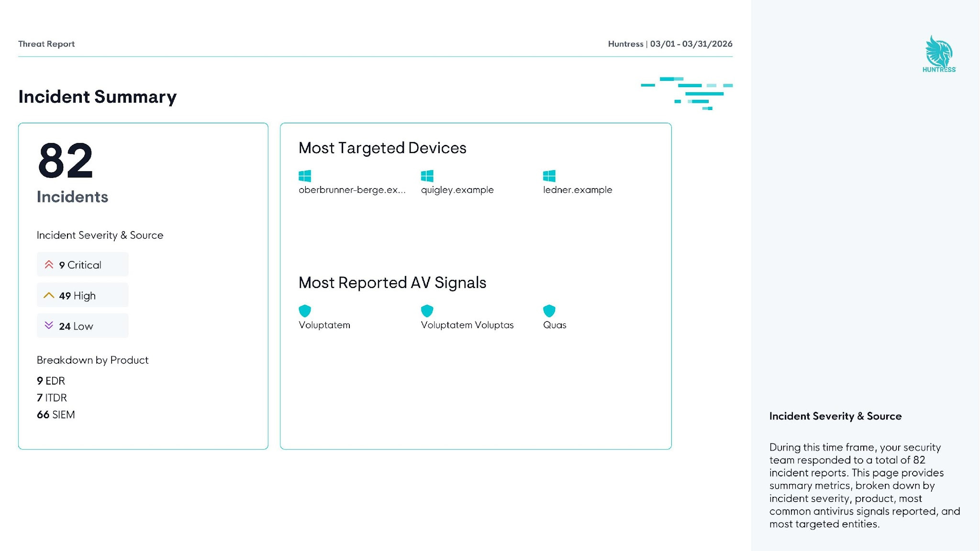
Task: Click the Quas AV signal label
Action: 555,325
